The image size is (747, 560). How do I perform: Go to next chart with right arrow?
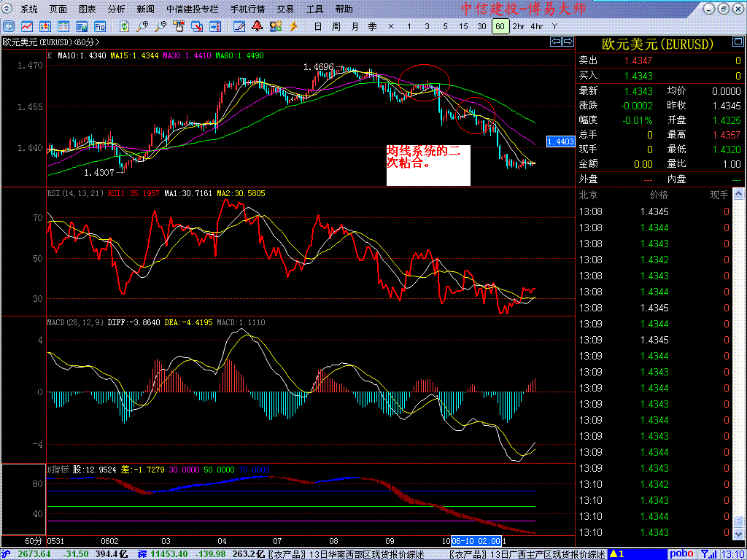pos(568,42)
